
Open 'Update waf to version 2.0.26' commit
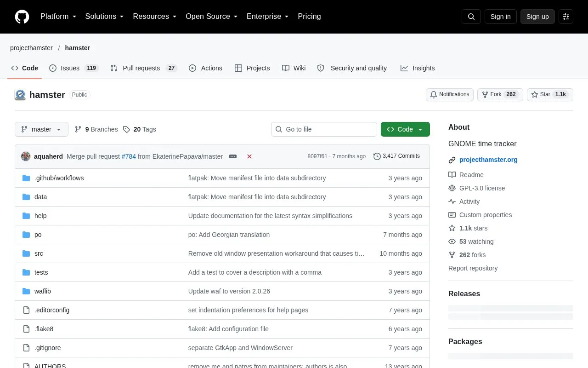click(229, 291)
